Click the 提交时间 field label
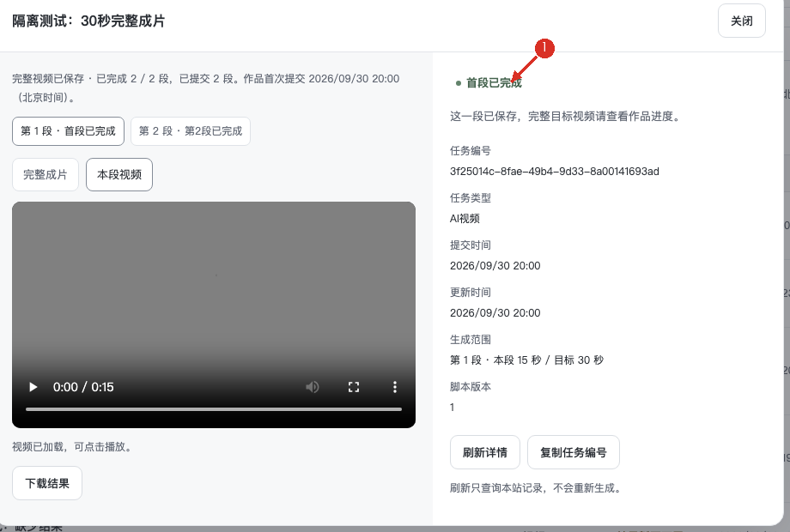The width and height of the screenshot is (790, 532). point(470,245)
